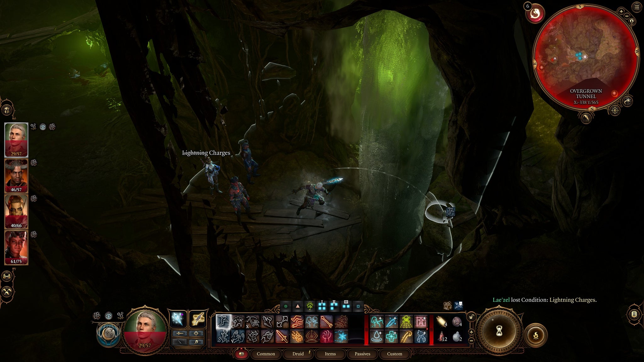Expand hotbar rows with the plus control
This screenshot has width=644, height=362.
[471, 333]
